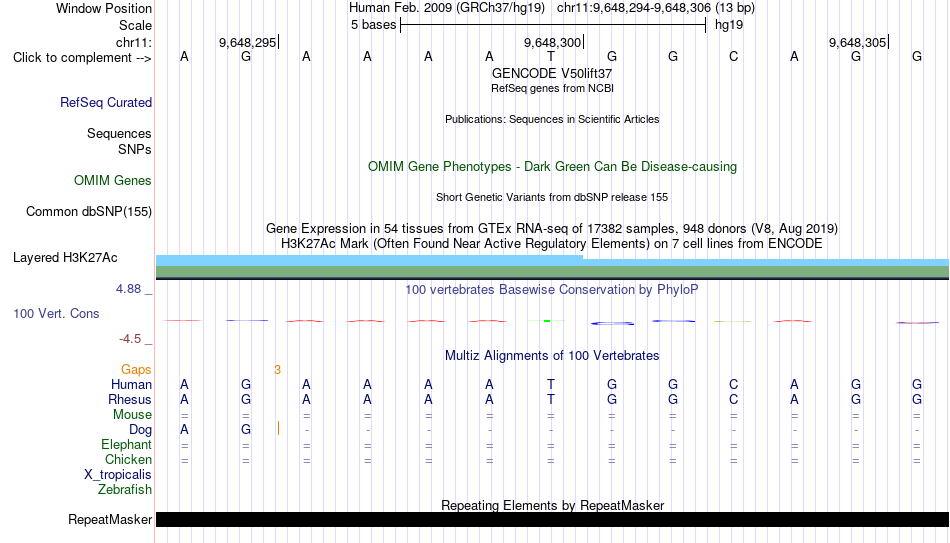Click the Common dbSNP(155) track label

tap(89, 212)
